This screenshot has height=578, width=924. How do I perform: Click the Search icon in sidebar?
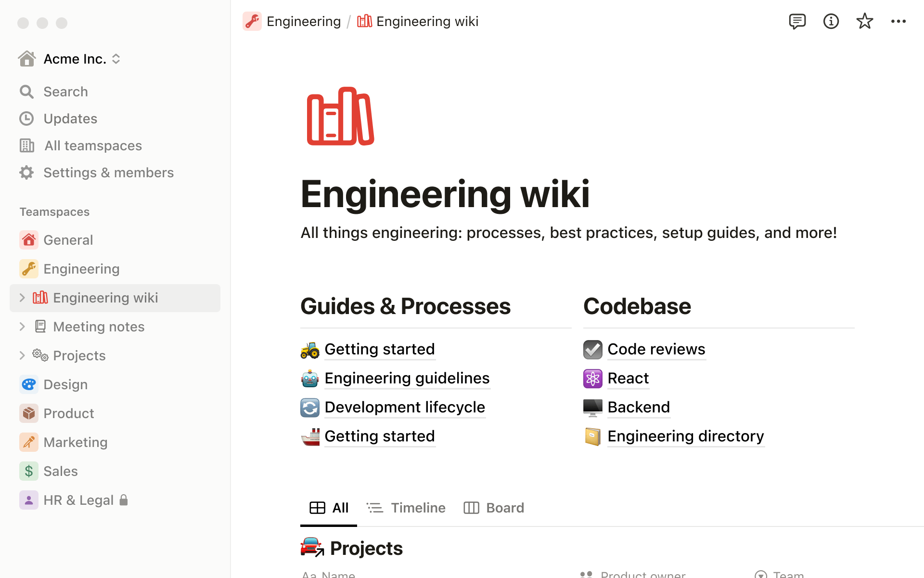click(26, 91)
